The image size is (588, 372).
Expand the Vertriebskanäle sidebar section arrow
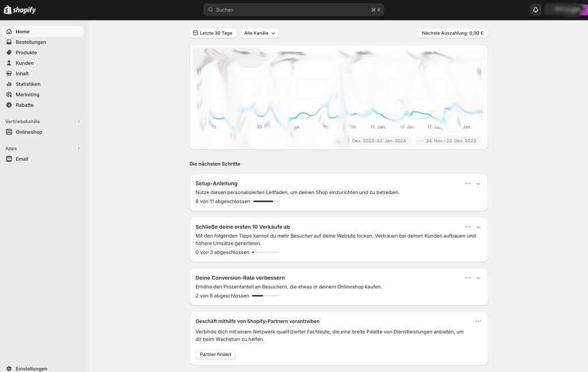pyautogui.click(x=79, y=122)
